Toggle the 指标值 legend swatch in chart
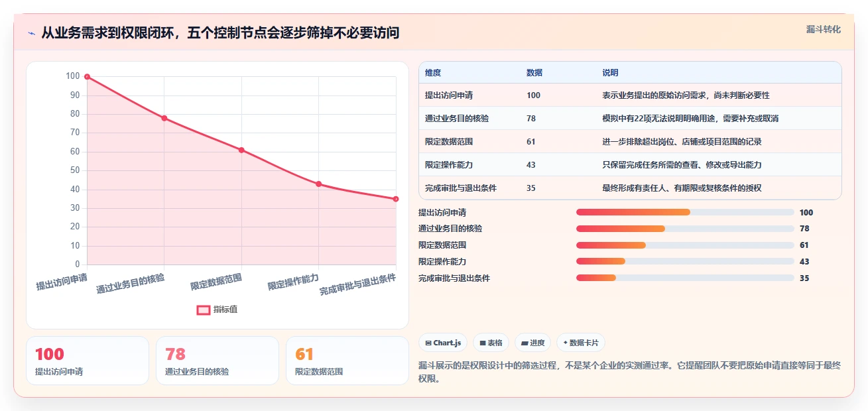 [204, 310]
